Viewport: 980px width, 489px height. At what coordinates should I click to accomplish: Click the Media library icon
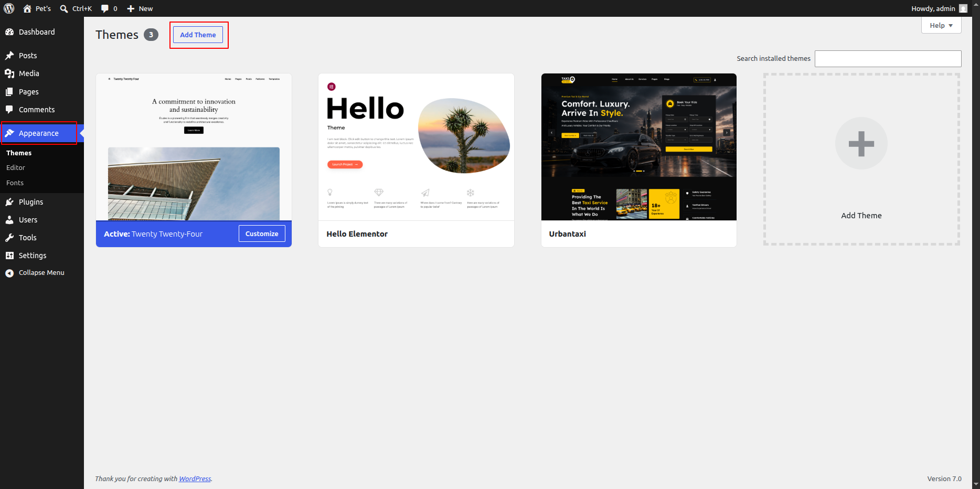[x=9, y=73]
